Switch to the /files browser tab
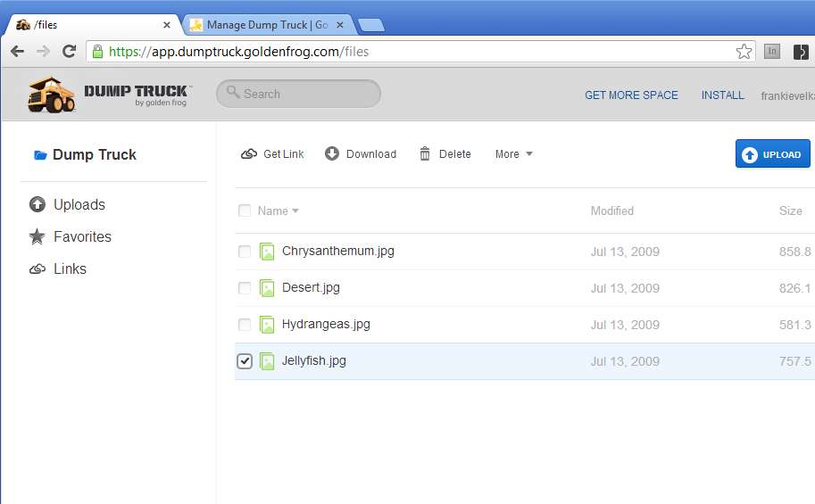 94,24
